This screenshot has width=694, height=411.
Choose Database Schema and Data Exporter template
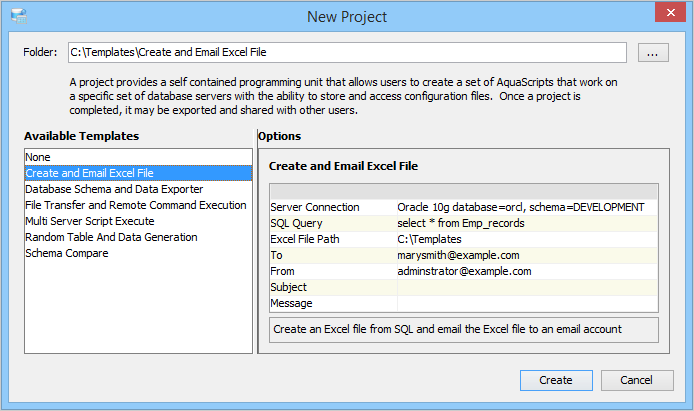114,189
